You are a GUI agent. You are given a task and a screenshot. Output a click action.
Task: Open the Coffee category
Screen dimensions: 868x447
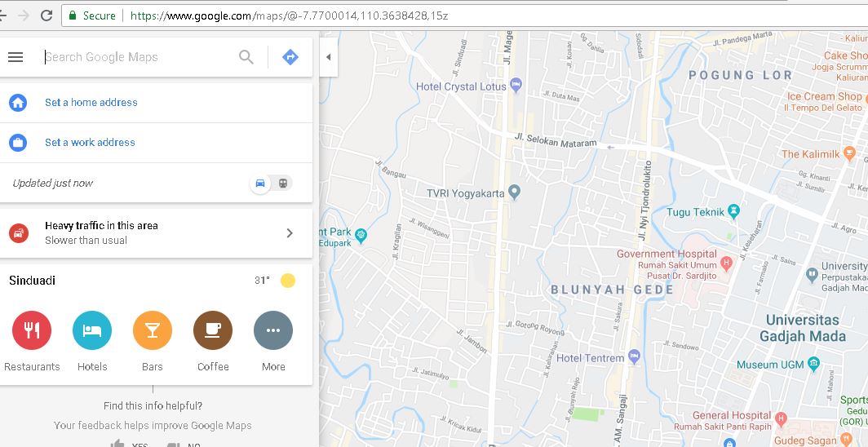click(213, 330)
